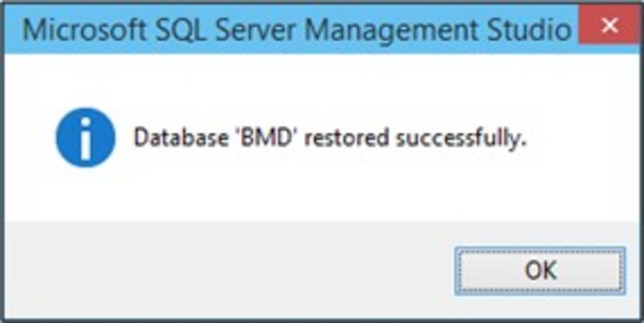The width and height of the screenshot is (644, 323).
Task: Click the word successfully in the message
Action: click(457, 138)
